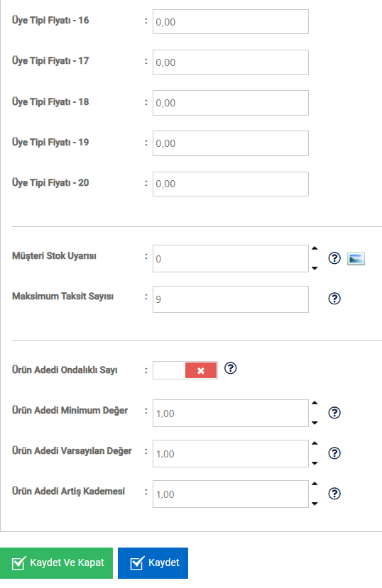Increase Ürün Adedi Artış Kademesi value

(x=315, y=484)
